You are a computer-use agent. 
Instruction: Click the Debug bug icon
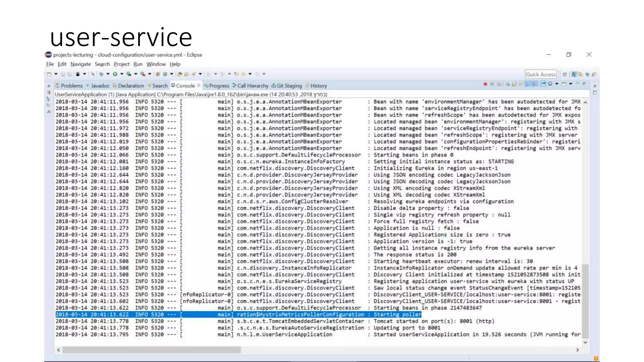[101, 74]
